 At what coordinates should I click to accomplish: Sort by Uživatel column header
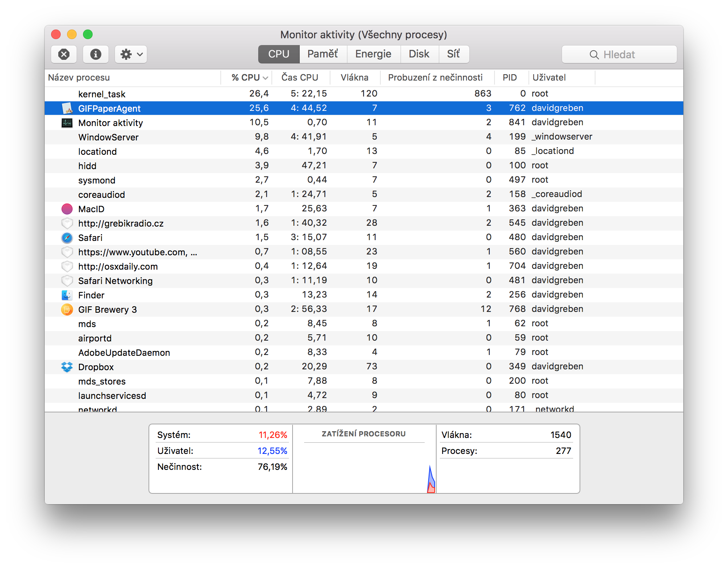(562, 77)
